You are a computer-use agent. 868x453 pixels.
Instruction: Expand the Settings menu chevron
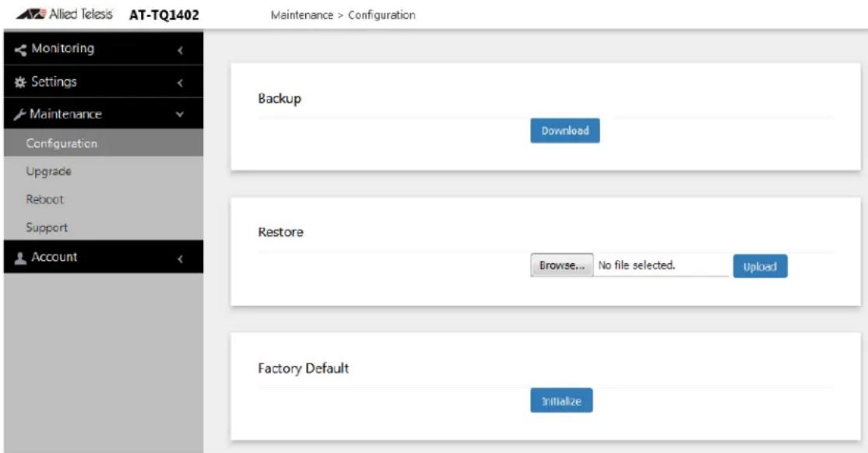click(180, 83)
